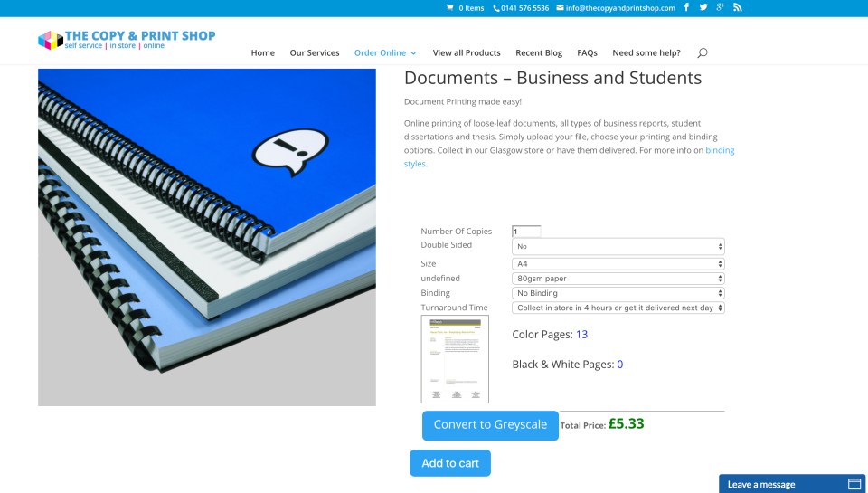The height and width of the screenshot is (493, 868).
Task: Go to the Home menu item
Action: click(x=263, y=53)
